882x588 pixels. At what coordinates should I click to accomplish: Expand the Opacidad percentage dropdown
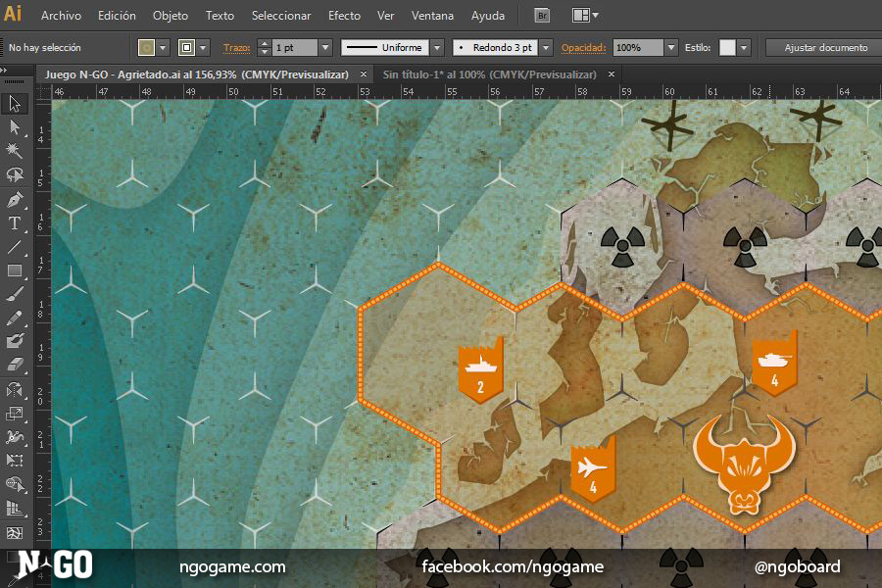[x=671, y=47]
